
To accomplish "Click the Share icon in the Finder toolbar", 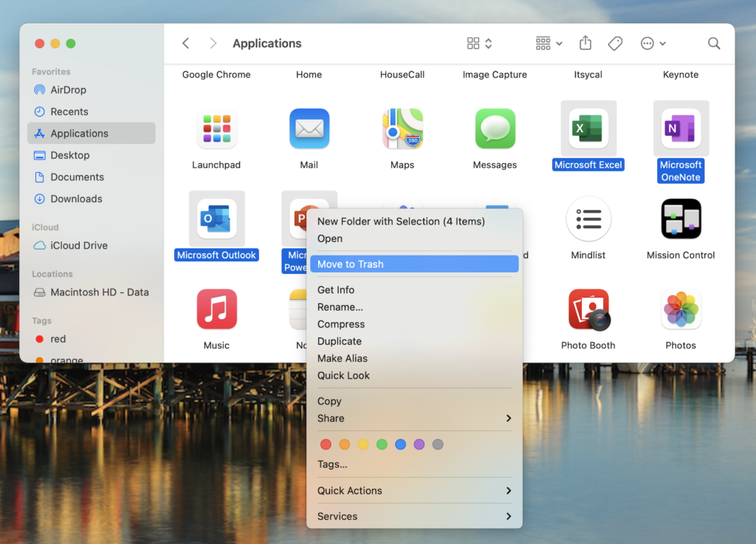I will [x=585, y=44].
